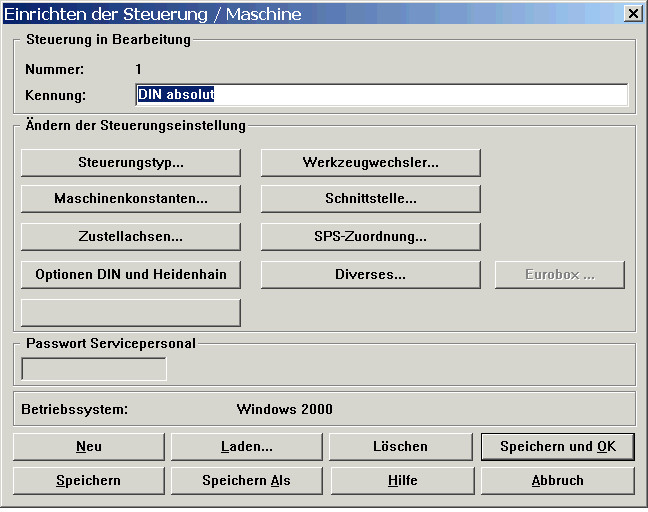Open Optionen DIN und Heidenhain

coord(130,275)
